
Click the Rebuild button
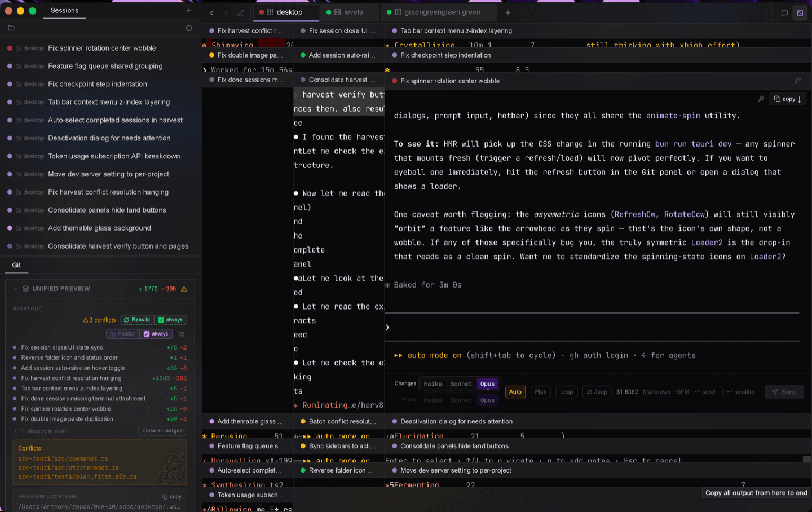tap(137, 320)
